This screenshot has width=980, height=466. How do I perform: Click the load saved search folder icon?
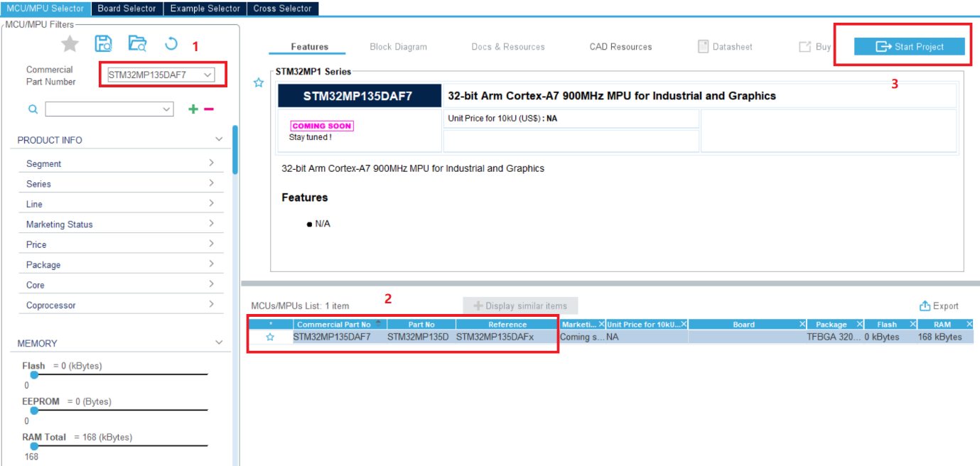137,44
